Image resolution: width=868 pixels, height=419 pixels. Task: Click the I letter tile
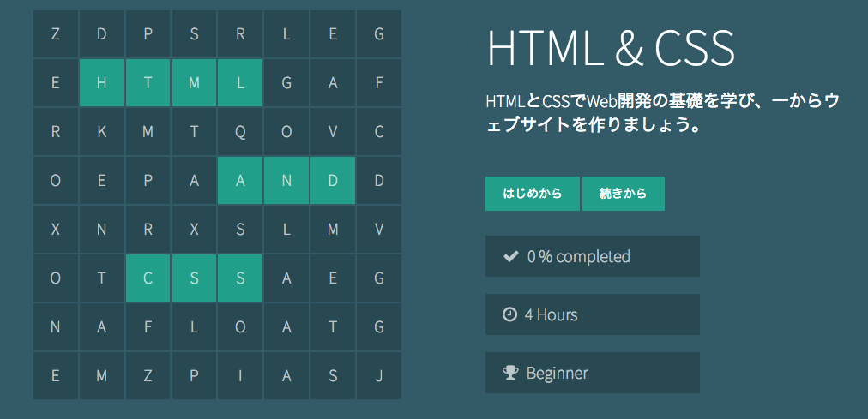(240, 376)
